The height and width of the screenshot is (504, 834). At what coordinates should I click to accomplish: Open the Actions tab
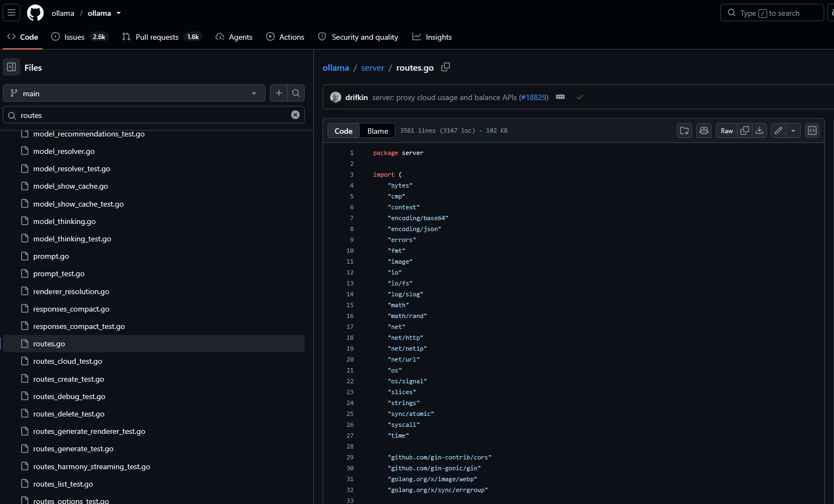pyautogui.click(x=285, y=36)
